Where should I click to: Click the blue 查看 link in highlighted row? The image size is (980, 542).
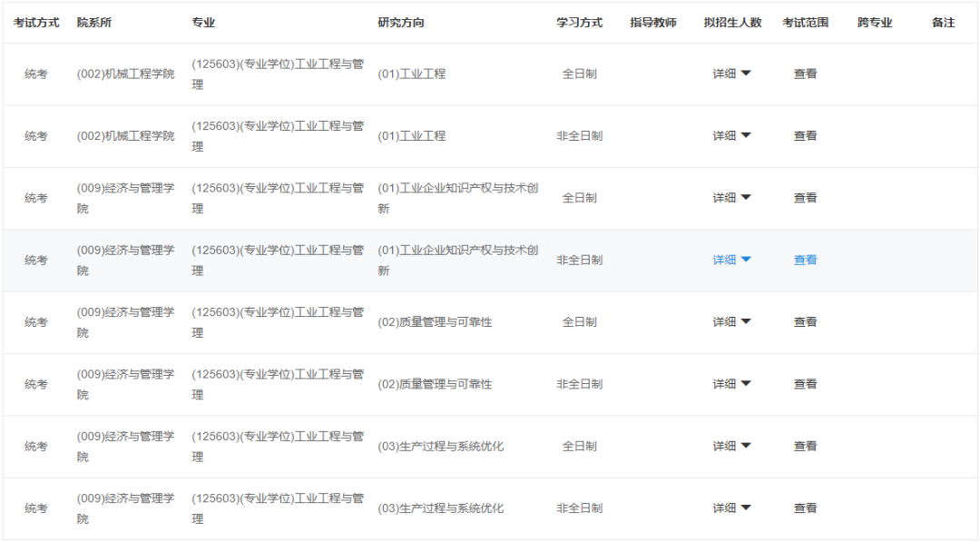tap(805, 260)
